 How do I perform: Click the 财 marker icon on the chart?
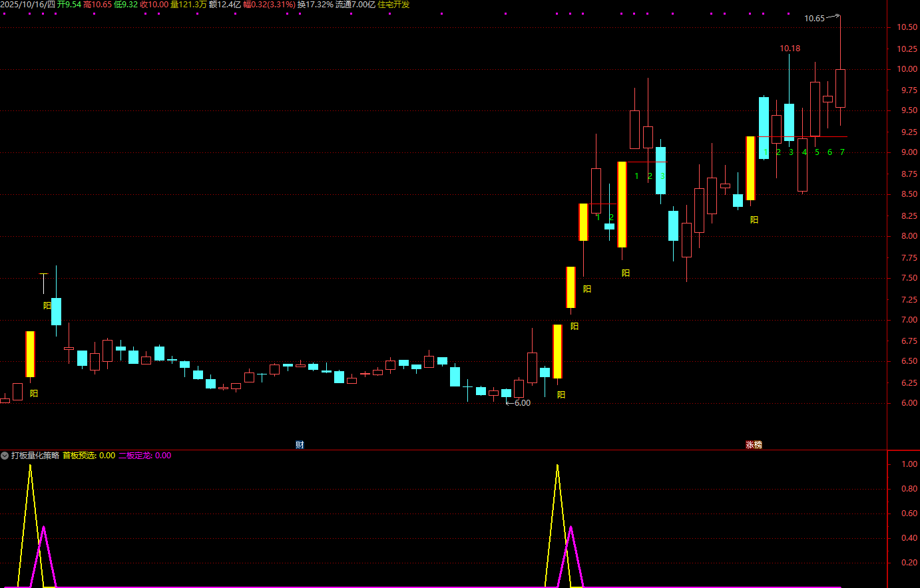coord(300,445)
